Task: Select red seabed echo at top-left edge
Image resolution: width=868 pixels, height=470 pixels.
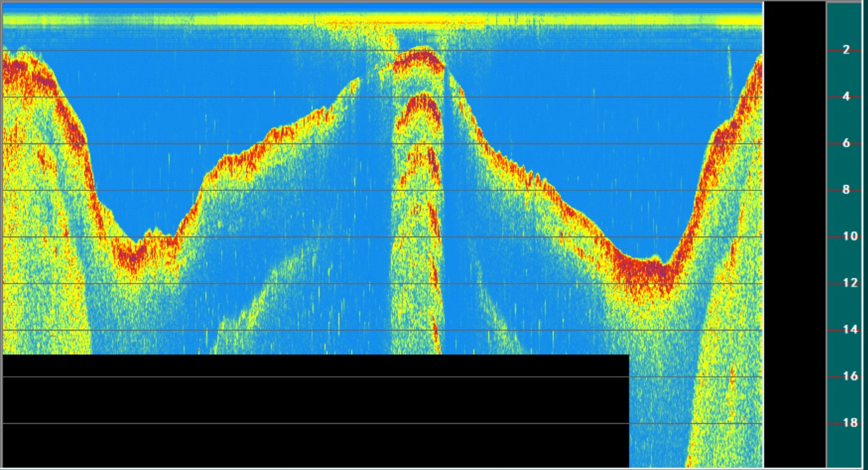Action: (20, 73)
